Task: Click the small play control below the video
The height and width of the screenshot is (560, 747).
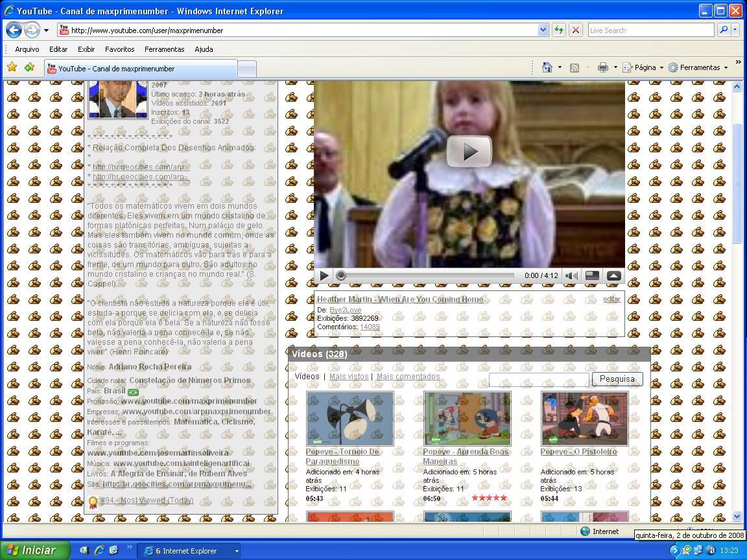Action: [324, 275]
